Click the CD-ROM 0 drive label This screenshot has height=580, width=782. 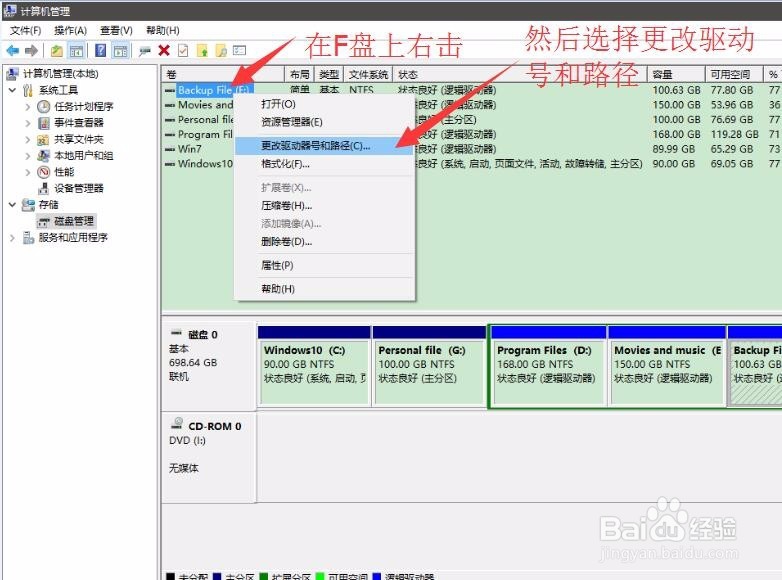(214, 426)
